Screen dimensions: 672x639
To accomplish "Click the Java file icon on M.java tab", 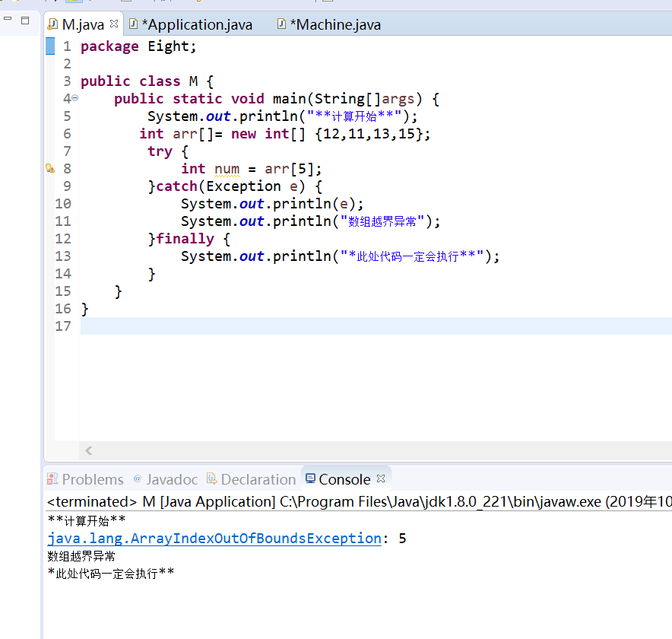I will click(x=52, y=24).
